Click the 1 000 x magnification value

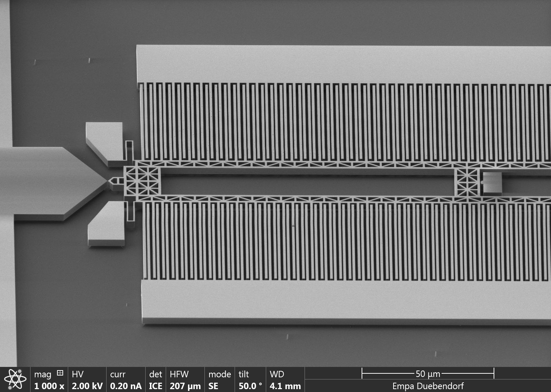pyautogui.click(x=49, y=386)
